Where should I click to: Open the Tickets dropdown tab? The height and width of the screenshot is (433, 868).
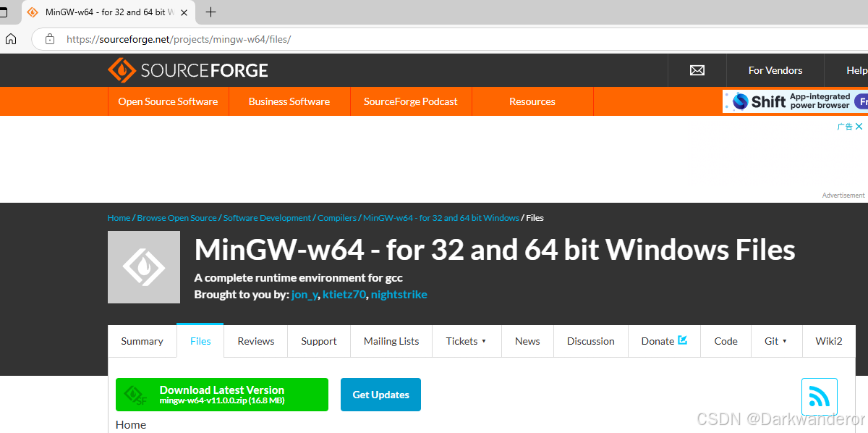pyautogui.click(x=466, y=341)
